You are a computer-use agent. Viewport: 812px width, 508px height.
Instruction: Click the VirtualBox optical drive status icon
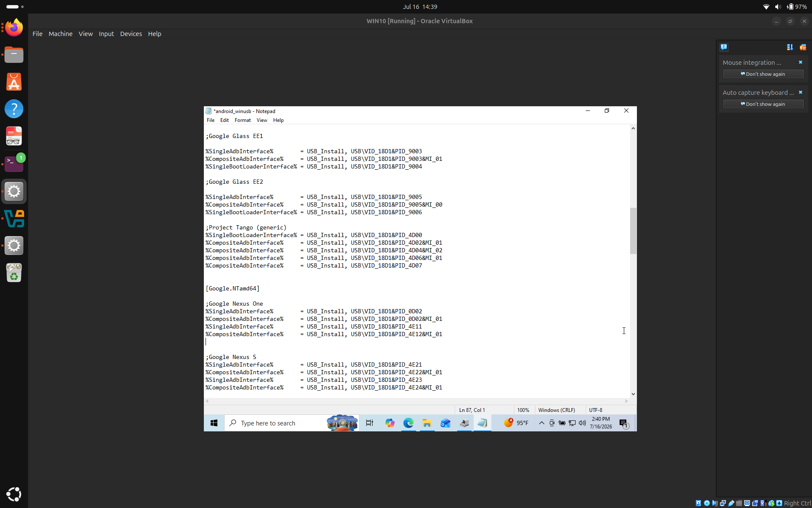point(707,503)
